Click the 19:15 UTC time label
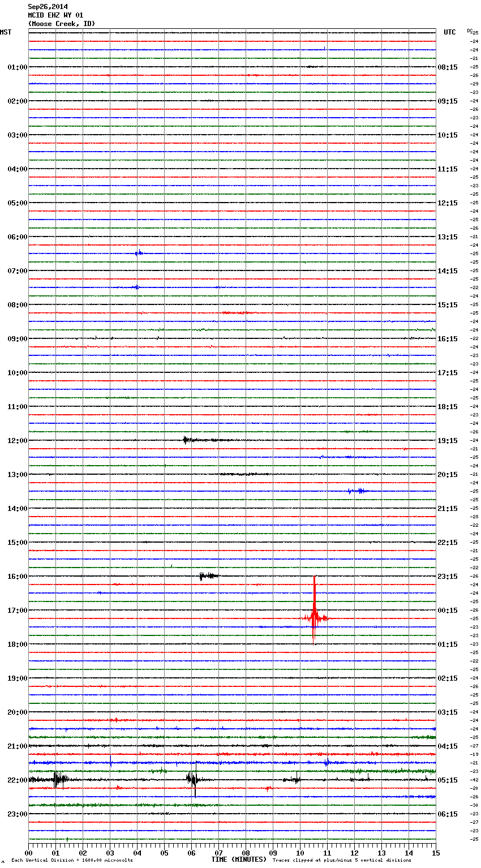 [x=448, y=441]
